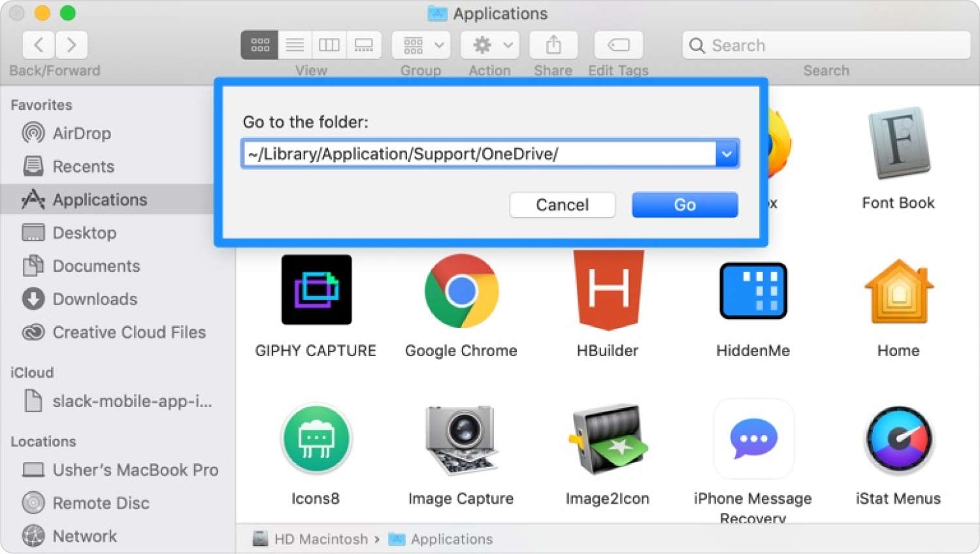Screen dimensions: 980x554
Task: Switch to gallery view
Action: (363, 45)
